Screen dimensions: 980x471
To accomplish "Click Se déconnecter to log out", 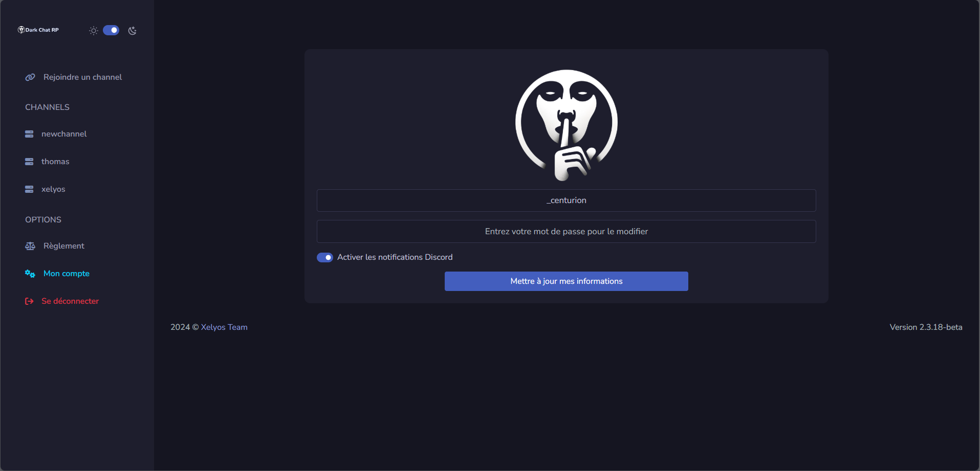I will (70, 301).
